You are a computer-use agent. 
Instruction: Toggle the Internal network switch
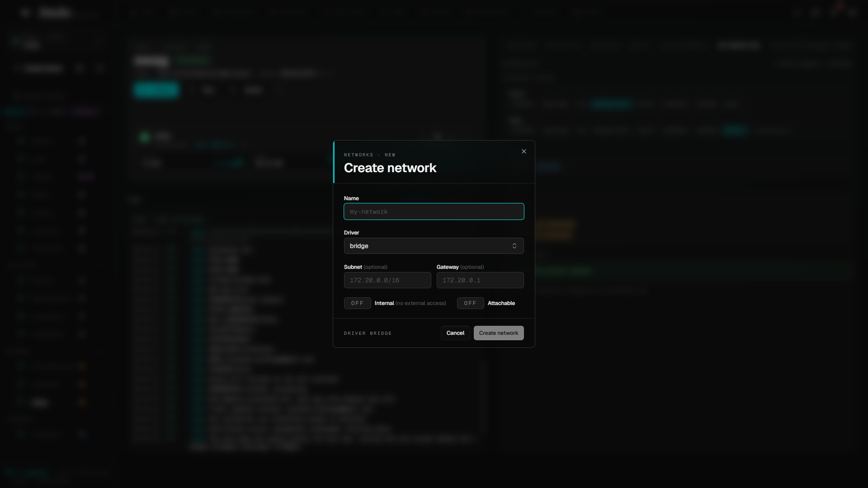tap(357, 303)
